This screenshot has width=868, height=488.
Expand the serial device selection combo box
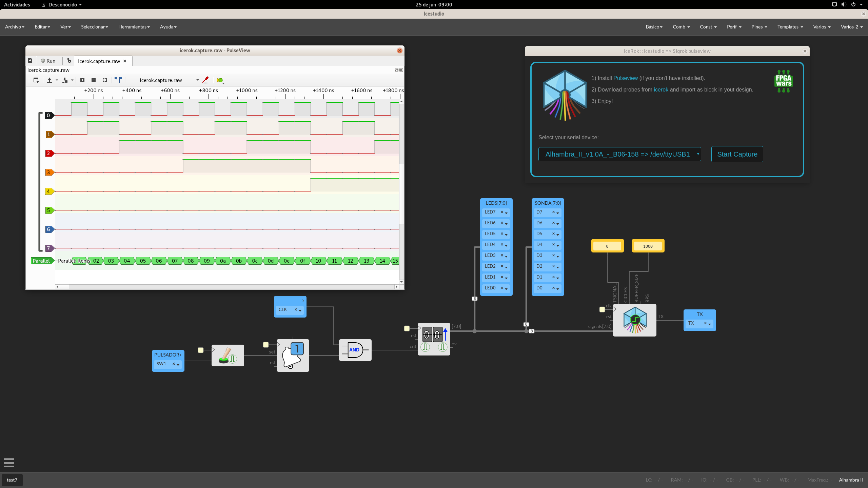[619, 154]
